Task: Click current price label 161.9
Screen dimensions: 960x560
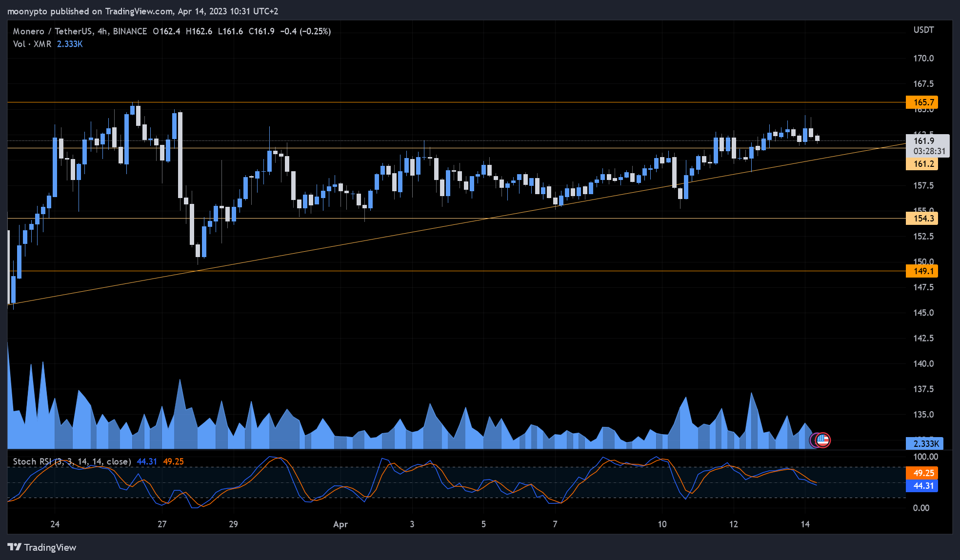Action: pyautogui.click(x=924, y=141)
